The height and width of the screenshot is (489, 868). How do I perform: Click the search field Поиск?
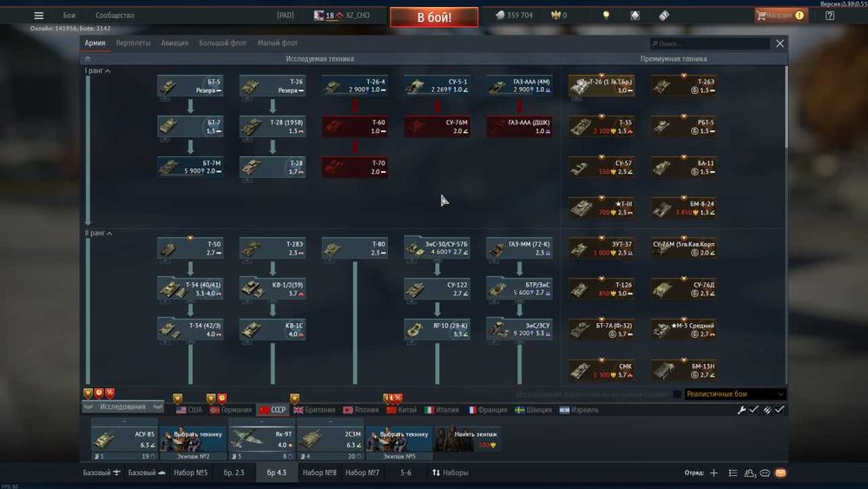tap(710, 43)
